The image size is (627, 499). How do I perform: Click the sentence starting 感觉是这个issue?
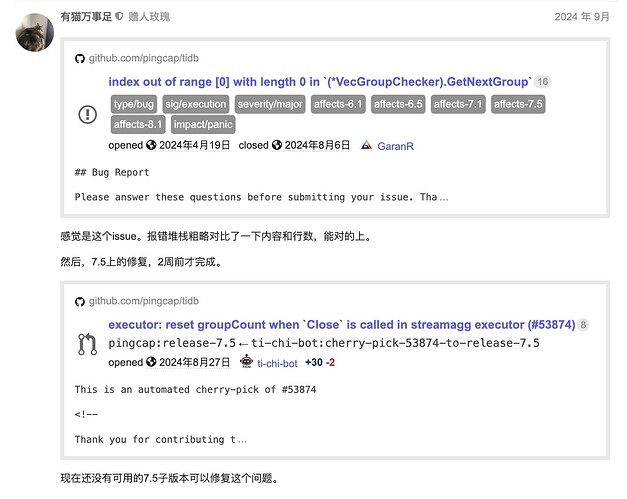pyautogui.click(x=216, y=236)
